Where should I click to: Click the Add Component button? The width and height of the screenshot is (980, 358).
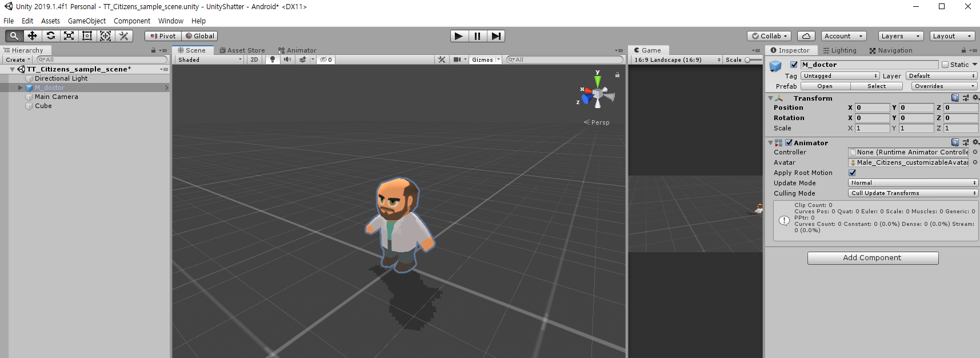(873, 258)
